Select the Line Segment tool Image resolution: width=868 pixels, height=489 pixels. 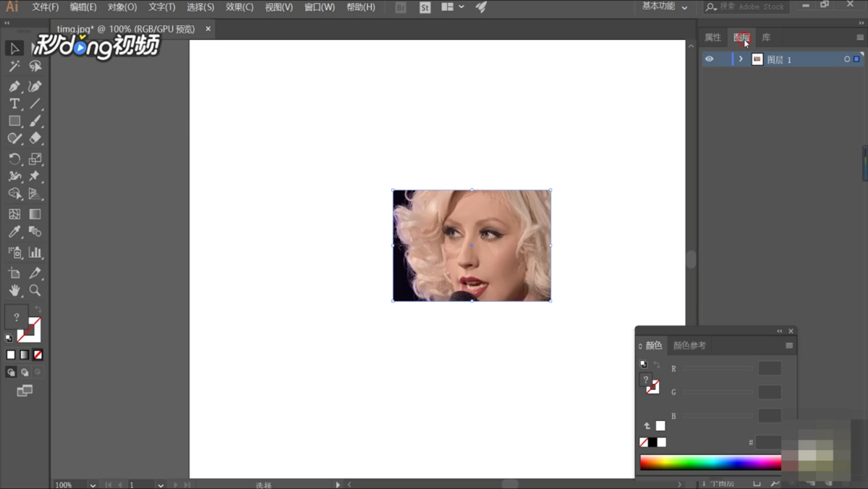(35, 104)
